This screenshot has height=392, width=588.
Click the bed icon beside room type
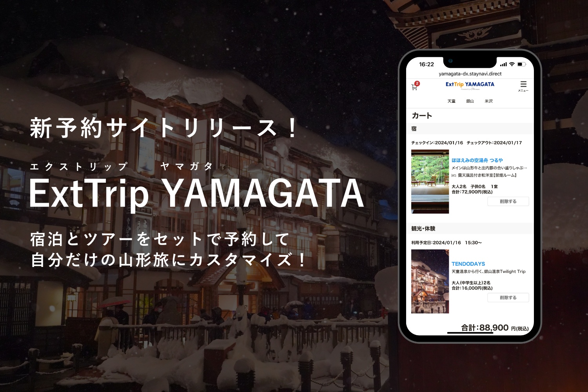(454, 176)
